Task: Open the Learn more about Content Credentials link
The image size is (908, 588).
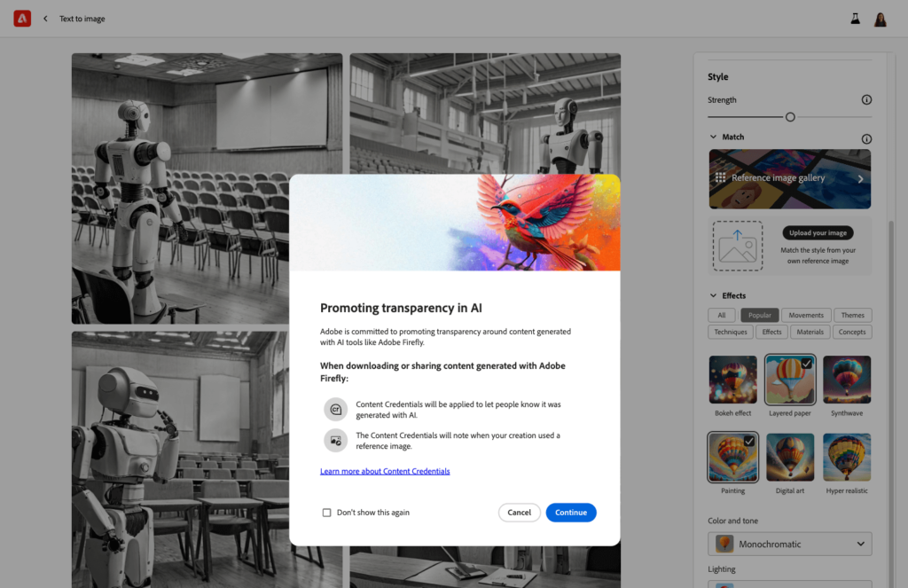Action: 385,471
